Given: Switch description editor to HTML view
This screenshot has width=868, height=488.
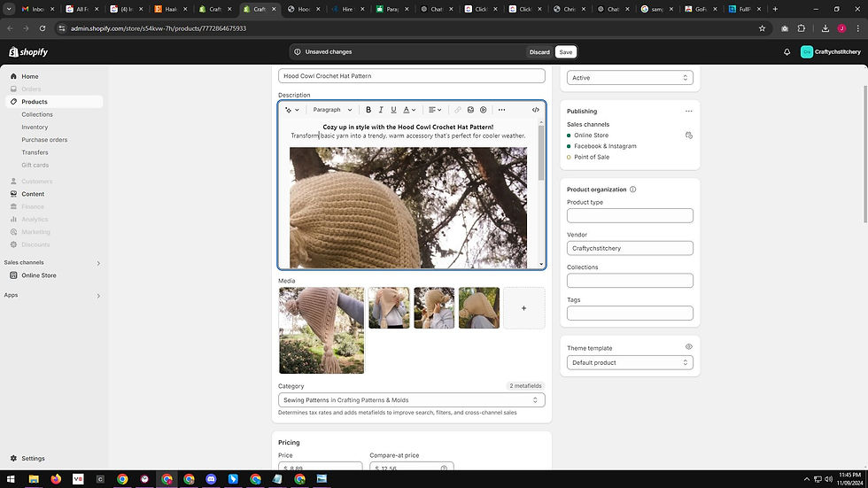Looking at the screenshot, I should click(x=535, y=110).
